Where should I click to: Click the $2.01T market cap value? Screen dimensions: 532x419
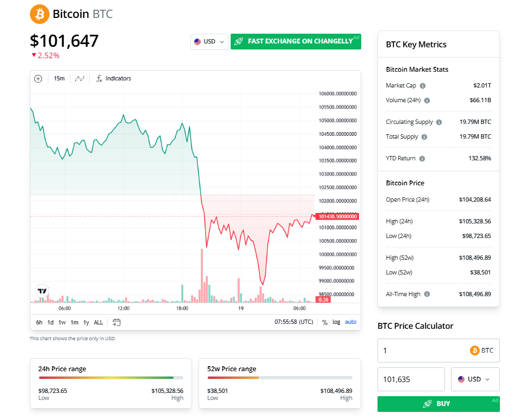click(482, 85)
